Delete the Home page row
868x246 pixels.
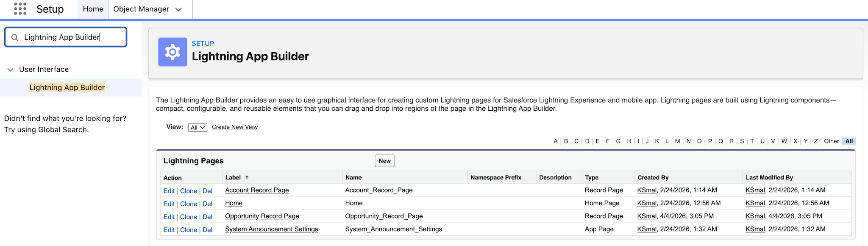coord(207,204)
